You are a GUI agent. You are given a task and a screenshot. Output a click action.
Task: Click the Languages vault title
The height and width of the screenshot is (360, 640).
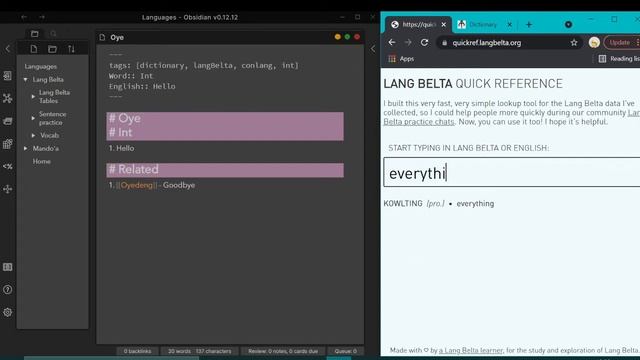pyautogui.click(x=40, y=66)
